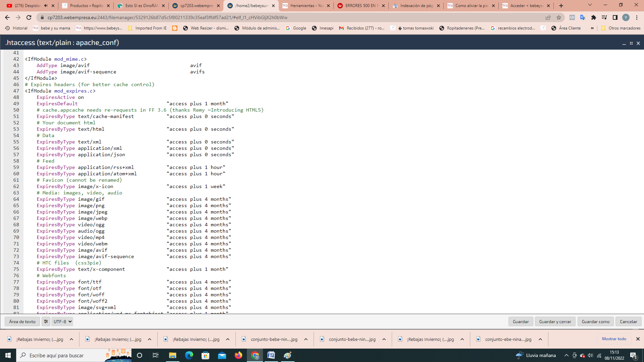Open bebe y su mama bookmark

tap(52, 28)
